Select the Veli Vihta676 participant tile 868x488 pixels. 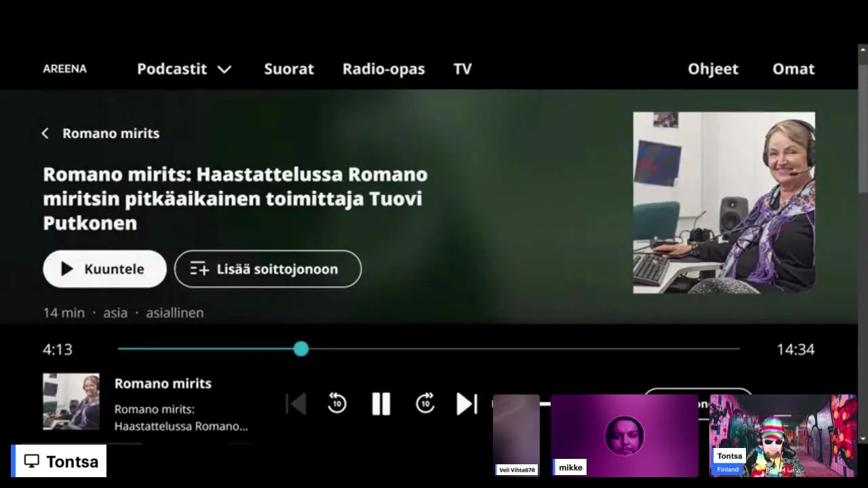pos(517,435)
